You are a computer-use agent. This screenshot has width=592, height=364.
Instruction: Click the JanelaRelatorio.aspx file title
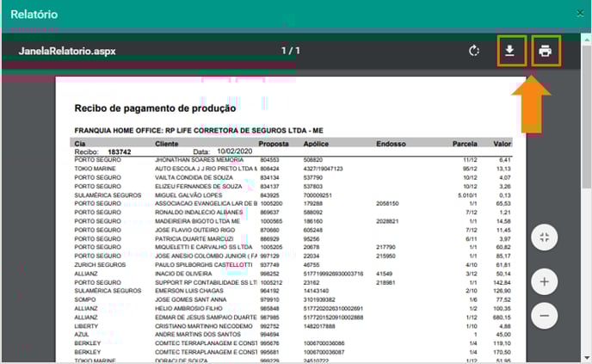click(x=67, y=51)
